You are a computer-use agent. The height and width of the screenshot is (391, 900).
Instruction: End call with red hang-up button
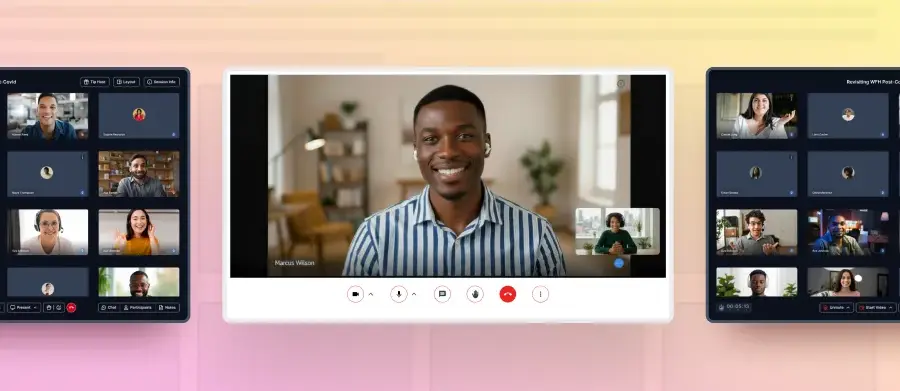pos(507,294)
